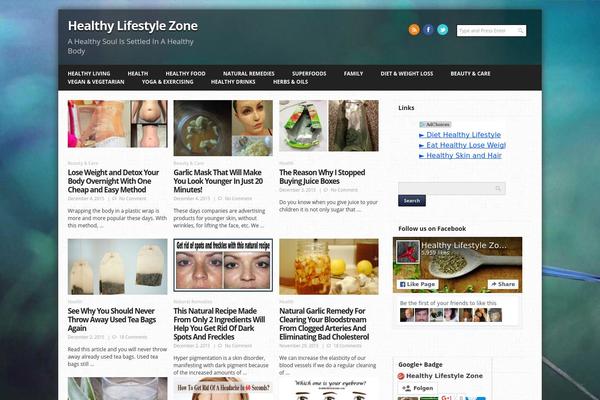
Task: Click the Facebook page profile picture
Action: (408, 252)
